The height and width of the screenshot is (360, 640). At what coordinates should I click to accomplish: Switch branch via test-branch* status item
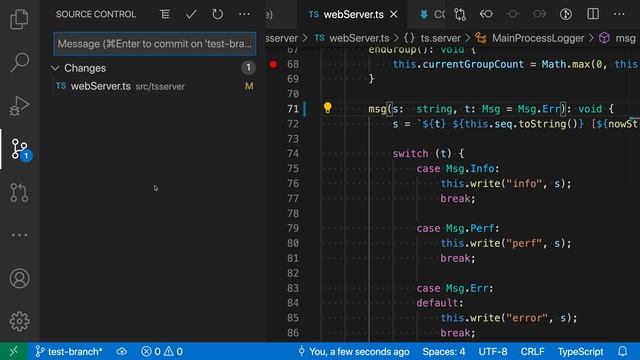click(x=69, y=351)
